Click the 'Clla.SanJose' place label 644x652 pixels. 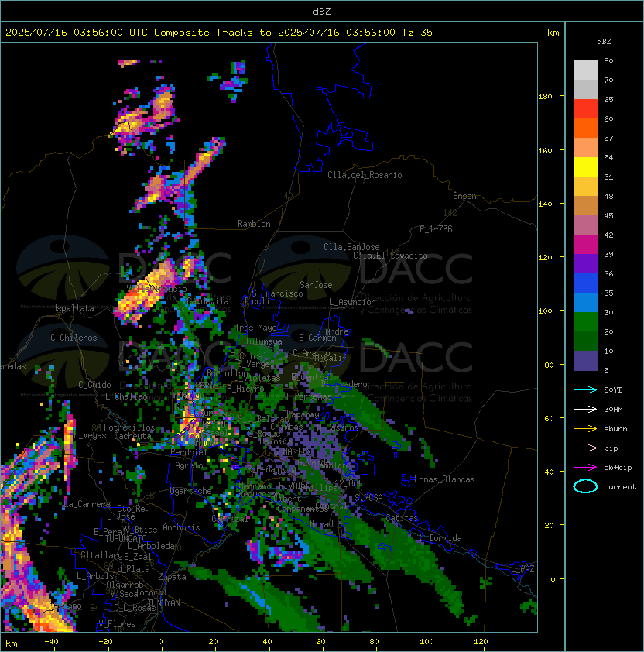pos(351,247)
